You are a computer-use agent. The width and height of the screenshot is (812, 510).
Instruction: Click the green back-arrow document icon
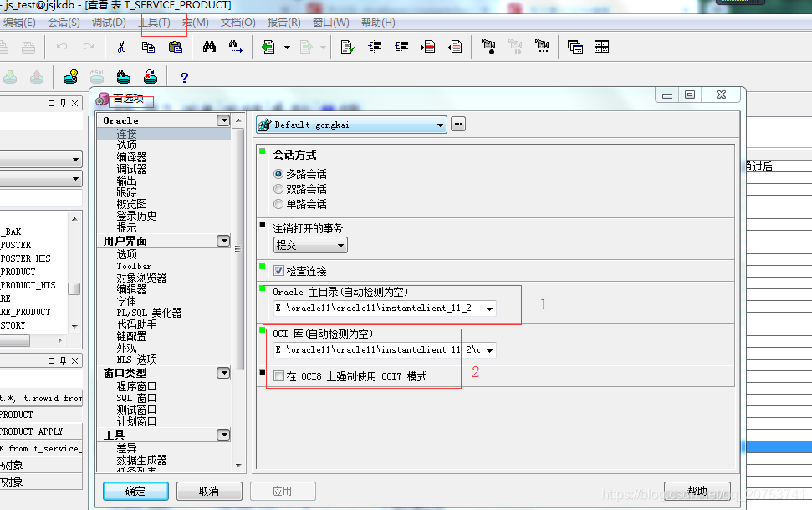268,47
